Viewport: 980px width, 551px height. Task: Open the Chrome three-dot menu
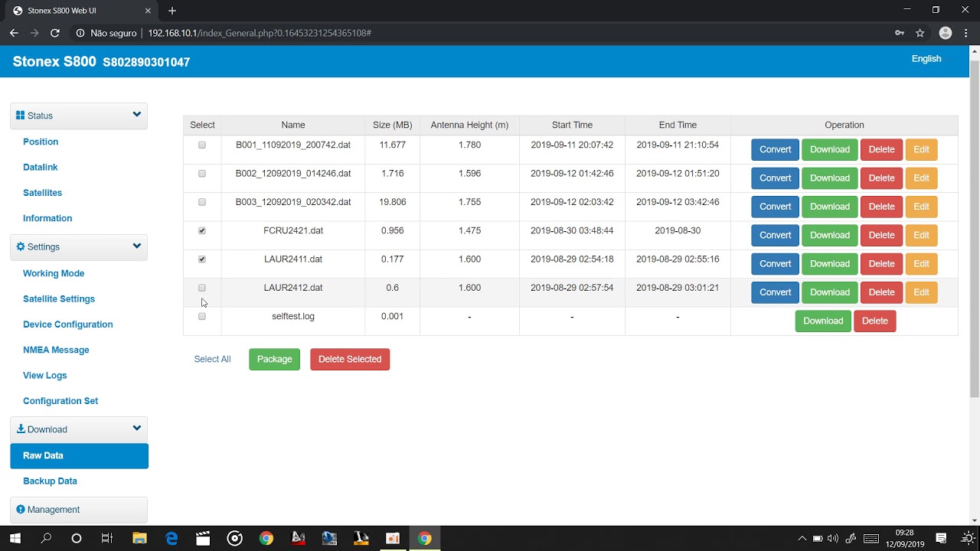pos(965,33)
